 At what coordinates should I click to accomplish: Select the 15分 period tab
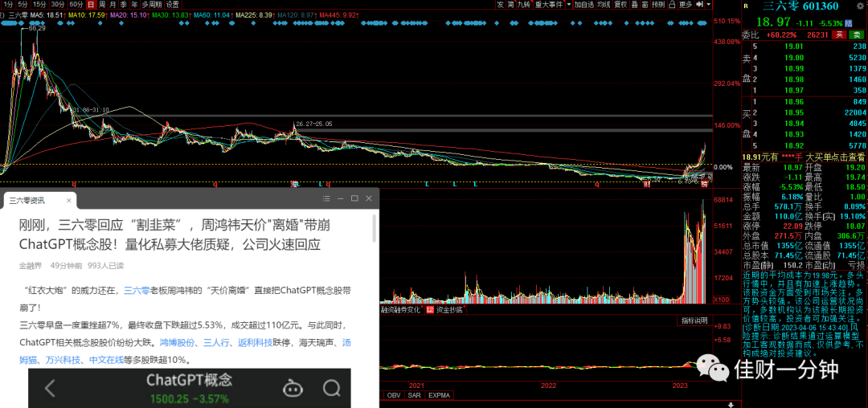coord(39,4)
